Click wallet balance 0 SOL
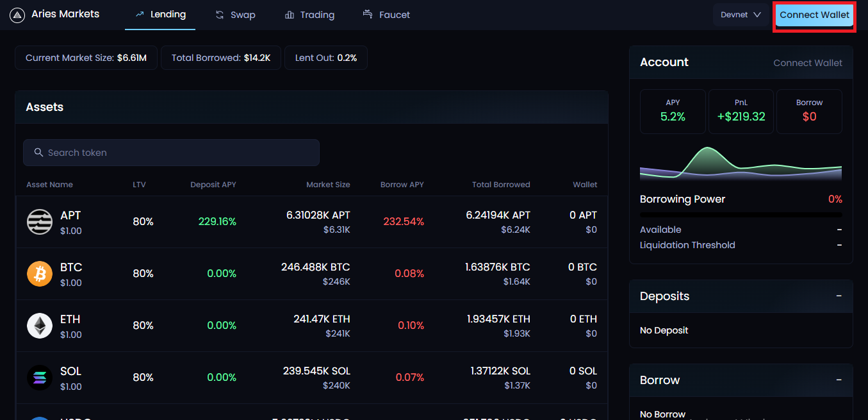868x420 pixels. (x=583, y=371)
